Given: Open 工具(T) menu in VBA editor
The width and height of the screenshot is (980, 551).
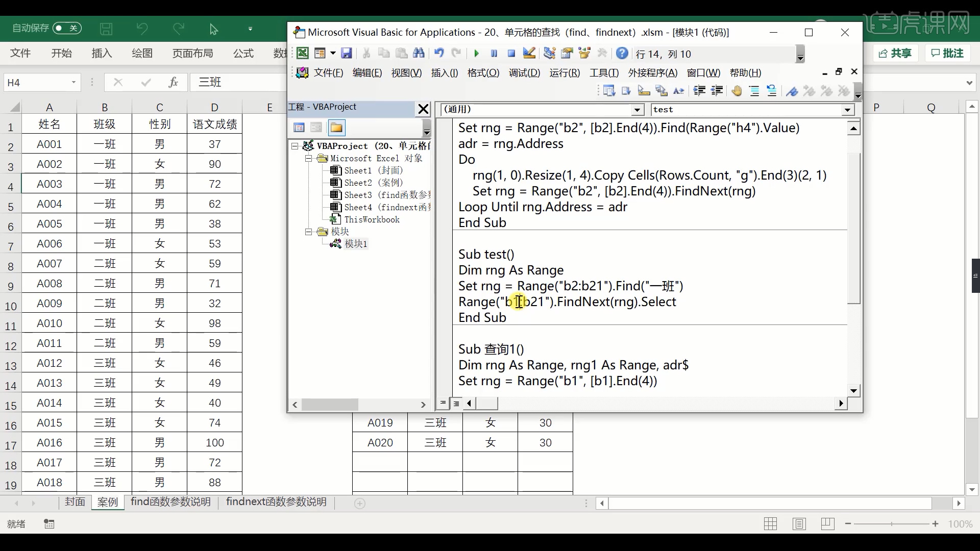Looking at the screenshot, I should (x=604, y=73).
